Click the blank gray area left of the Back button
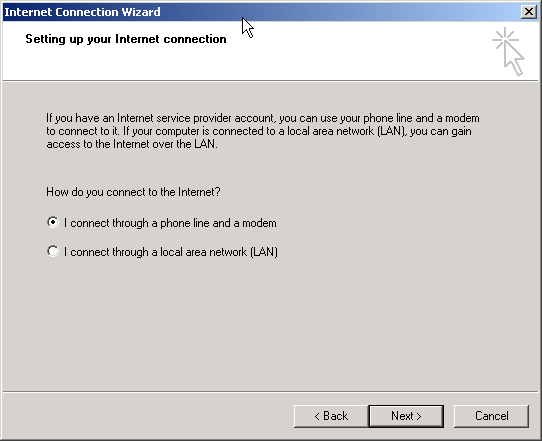This screenshot has width=542, height=441. [149, 416]
